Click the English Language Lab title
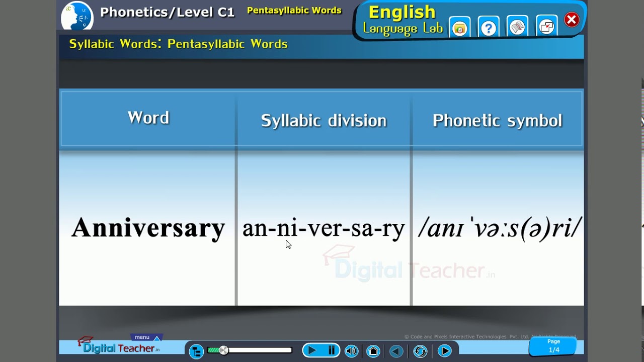The image size is (644, 362). (x=403, y=20)
